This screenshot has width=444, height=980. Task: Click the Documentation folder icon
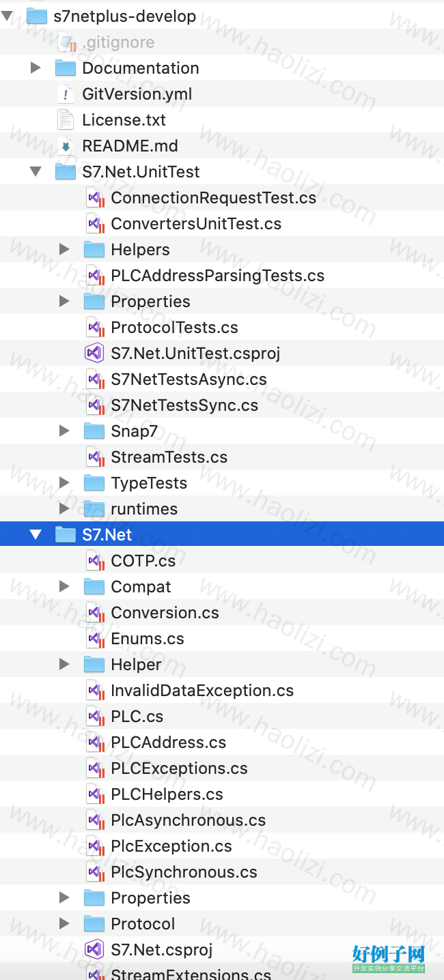(x=66, y=68)
